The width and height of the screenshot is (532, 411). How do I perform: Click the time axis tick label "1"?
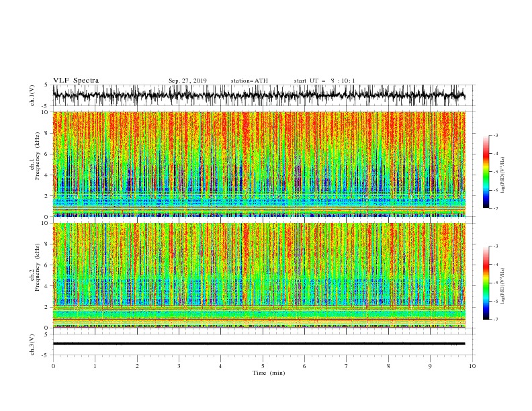95,366
